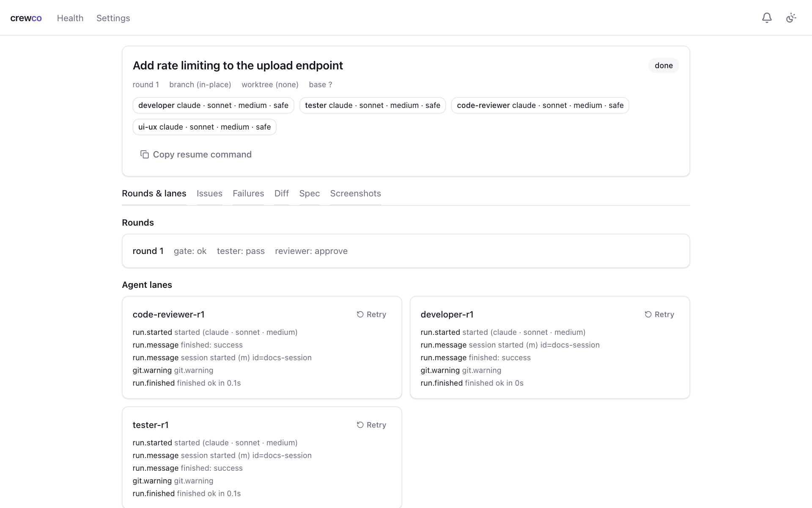Image resolution: width=812 pixels, height=508 pixels.
Task: Open the notifications bell icon
Action: click(x=767, y=18)
